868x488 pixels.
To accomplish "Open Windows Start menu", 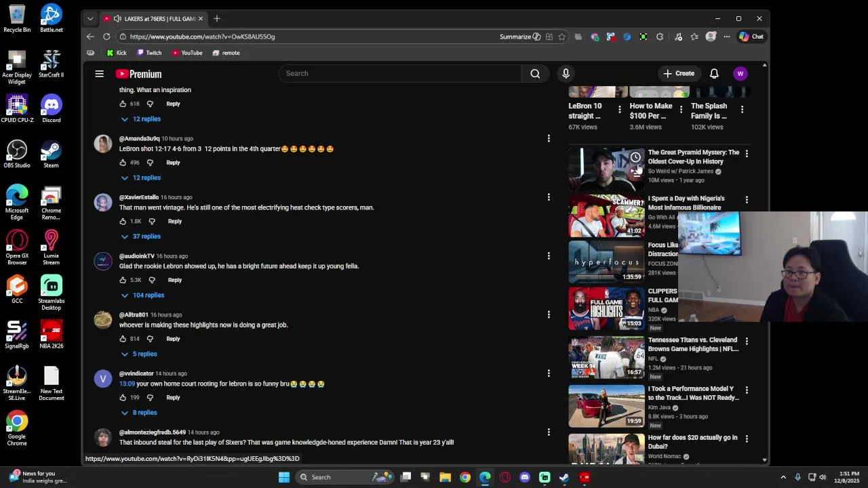I will 284,477.
